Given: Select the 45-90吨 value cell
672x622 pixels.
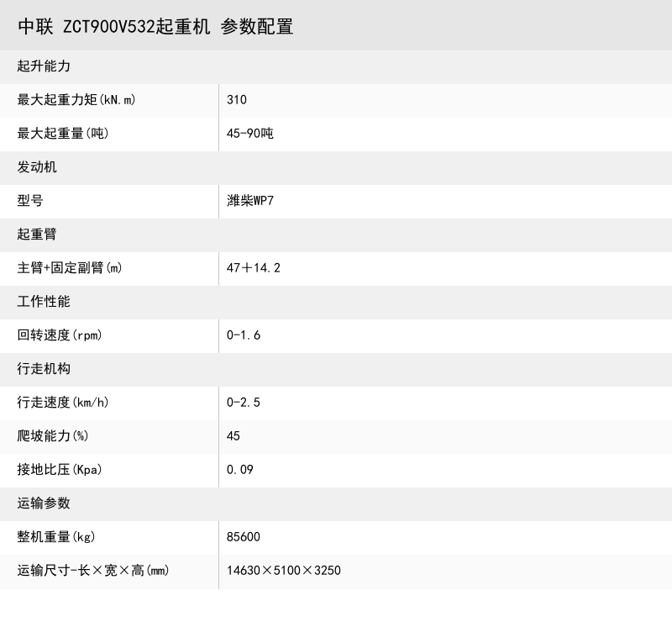Looking at the screenshot, I should click(249, 134).
